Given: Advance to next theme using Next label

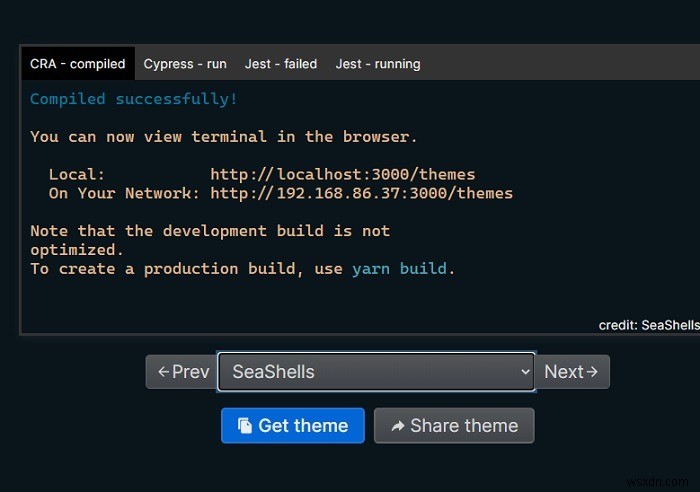Looking at the screenshot, I should click(564, 371).
